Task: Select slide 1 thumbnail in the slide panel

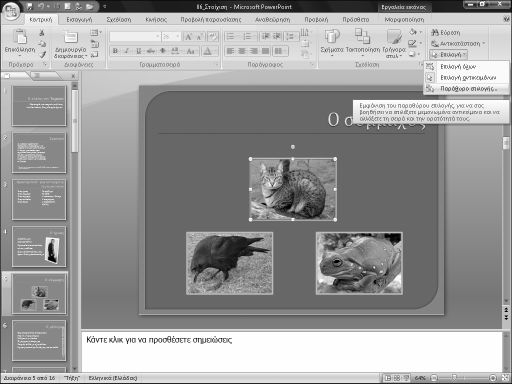Action: [39, 106]
